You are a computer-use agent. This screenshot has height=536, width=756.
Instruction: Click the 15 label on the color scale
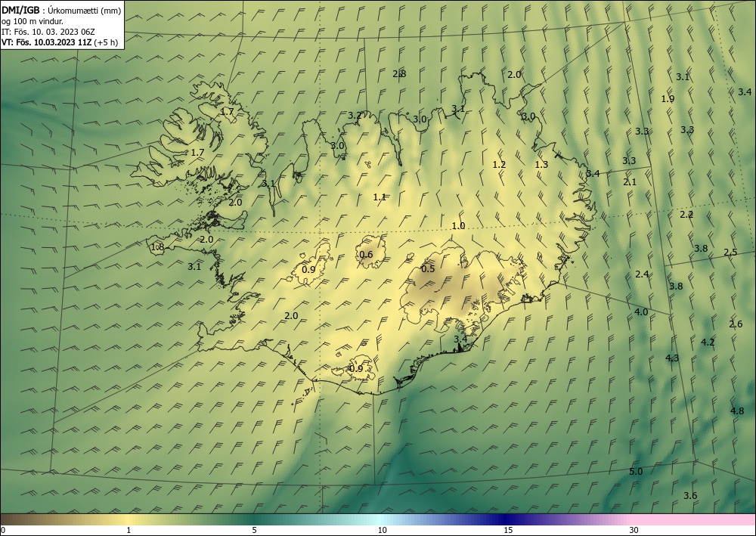pyautogui.click(x=508, y=530)
